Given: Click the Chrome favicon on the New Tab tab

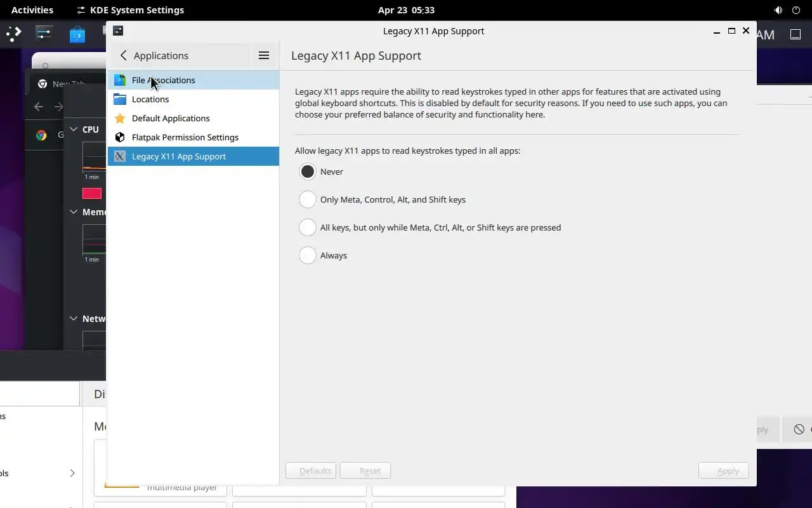Looking at the screenshot, I should pyautogui.click(x=43, y=84).
